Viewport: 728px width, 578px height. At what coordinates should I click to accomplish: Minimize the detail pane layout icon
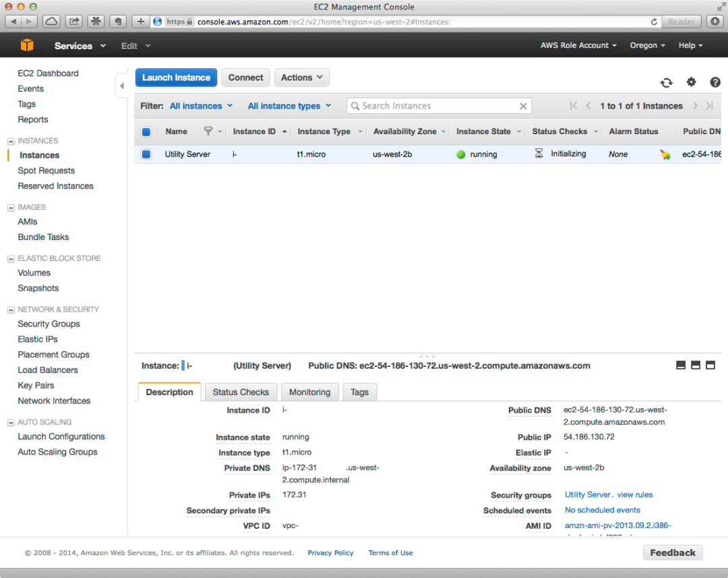pos(681,365)
